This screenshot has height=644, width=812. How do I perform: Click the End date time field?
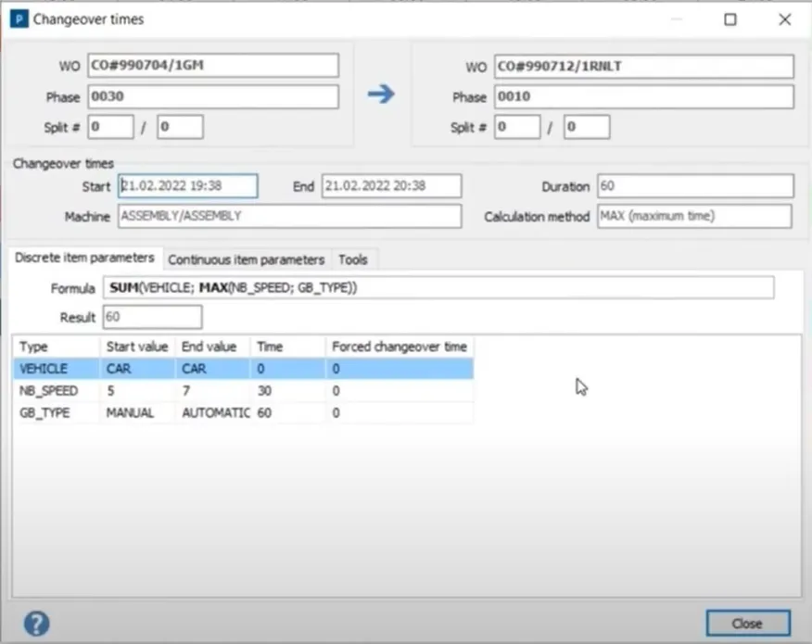391,186
